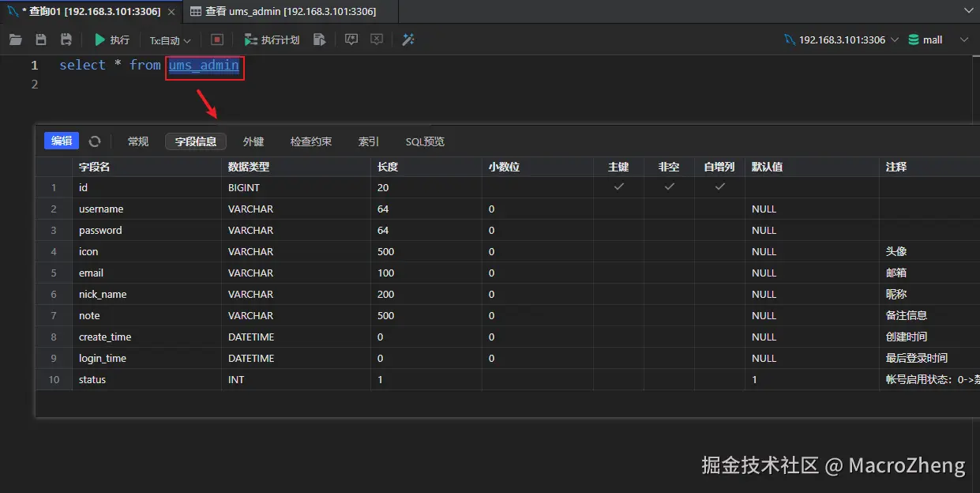Click length 100 in email row
This screenshot has width=980, height=493.
(426, 273)
